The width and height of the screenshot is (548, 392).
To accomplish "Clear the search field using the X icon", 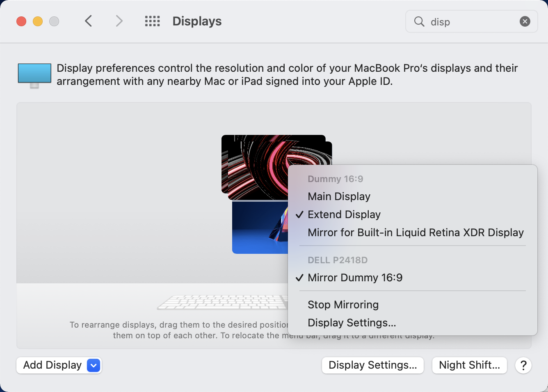I will (525, 21).
